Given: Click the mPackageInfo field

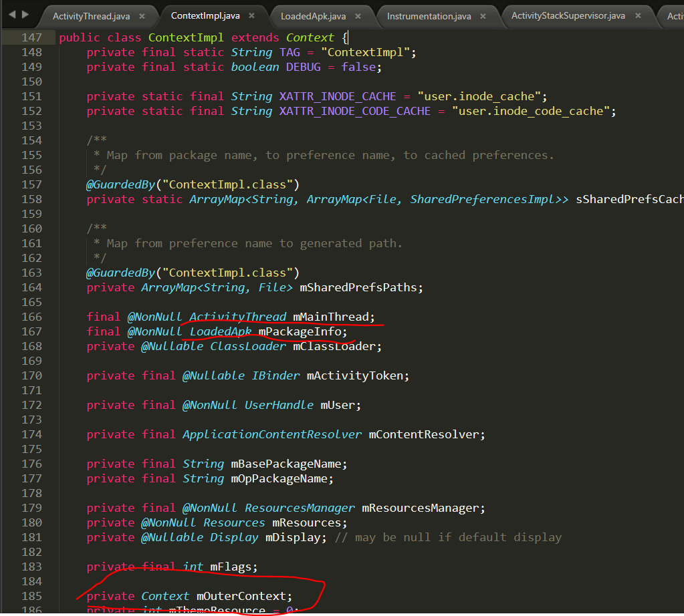Looking at the screenshot, I should coord(300,332).
